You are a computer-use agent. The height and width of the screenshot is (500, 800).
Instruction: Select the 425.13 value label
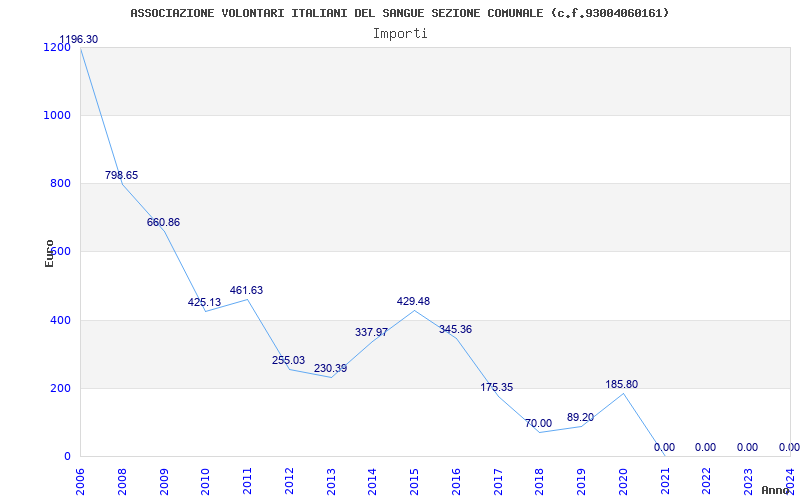[x=204, y=302]
